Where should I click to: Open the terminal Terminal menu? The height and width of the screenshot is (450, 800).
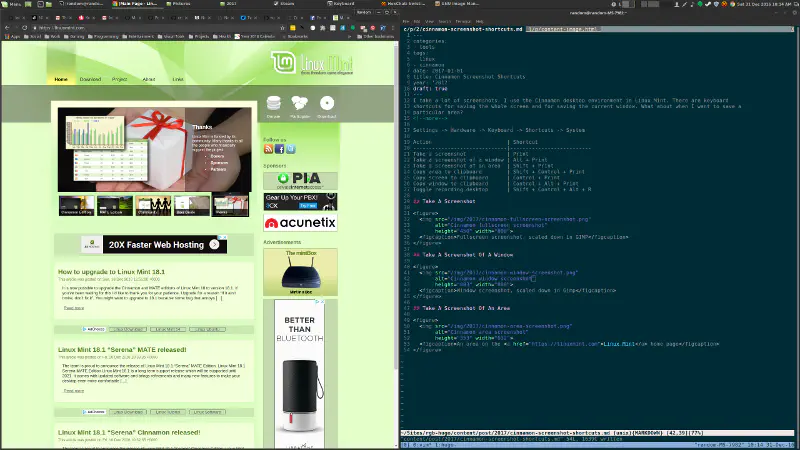(x=463, y=20)
